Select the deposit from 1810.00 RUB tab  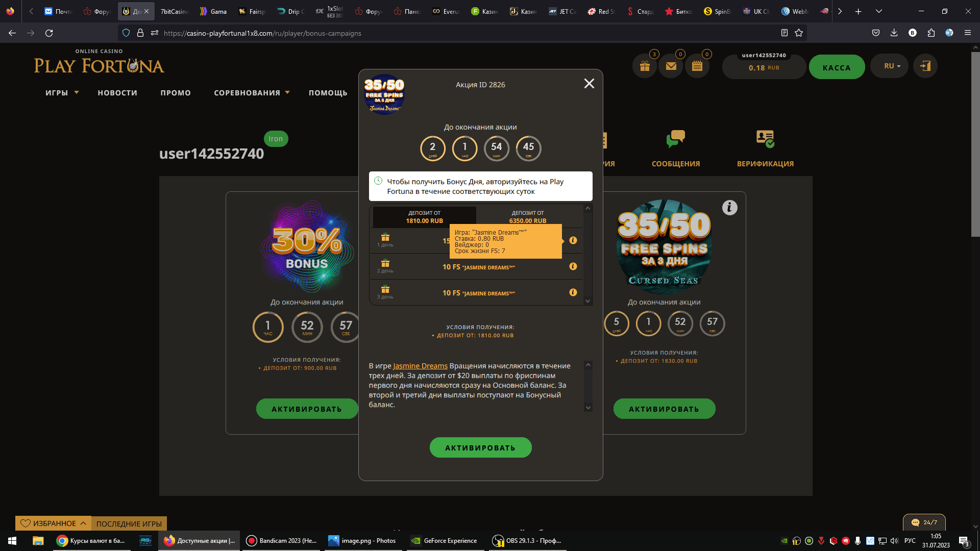click(x=425, y=217)
